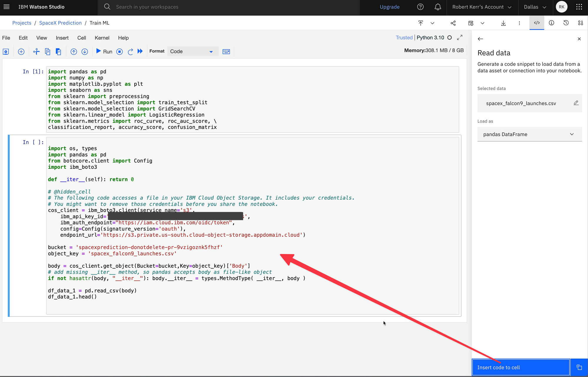The image size is (588, 377).
Task: Cut the selected cell with the scissors icon
Action: tap(36, 52)
